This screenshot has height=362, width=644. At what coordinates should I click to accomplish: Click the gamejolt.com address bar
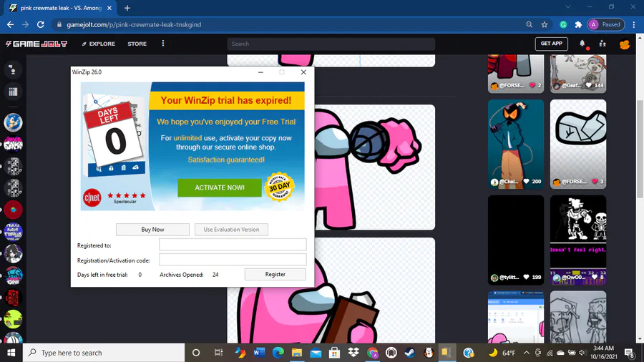pyautogui.click(x=288, y=24)
